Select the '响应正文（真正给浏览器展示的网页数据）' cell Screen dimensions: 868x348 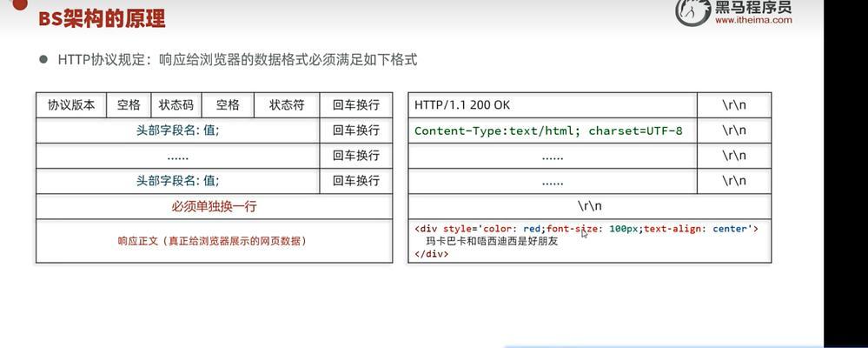point(215,241)
